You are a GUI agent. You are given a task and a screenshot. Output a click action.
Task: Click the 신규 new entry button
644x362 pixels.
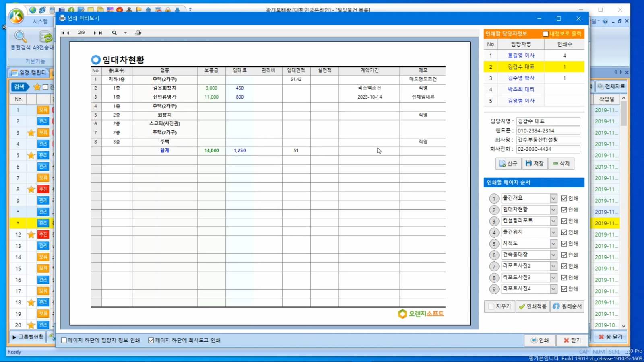tap(508, 163)
